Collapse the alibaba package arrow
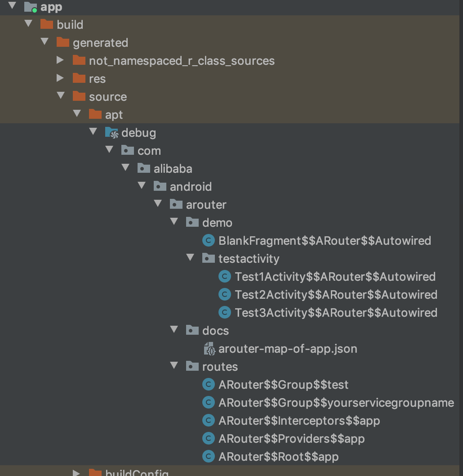 125,167
